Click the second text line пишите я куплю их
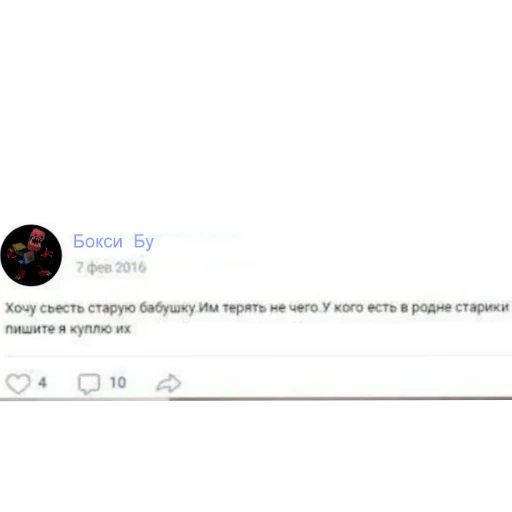This screenshot has width=512, height=512. [68, 329]
